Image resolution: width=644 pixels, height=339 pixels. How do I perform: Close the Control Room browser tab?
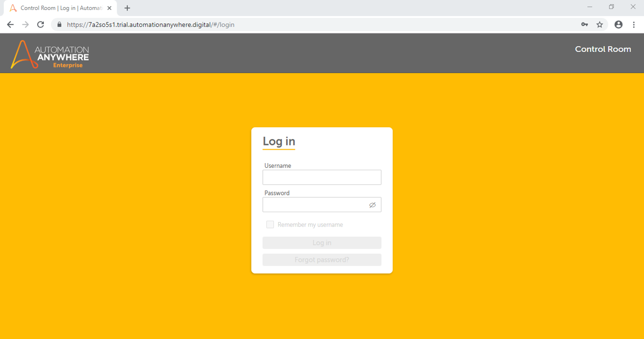pos(110,8)
